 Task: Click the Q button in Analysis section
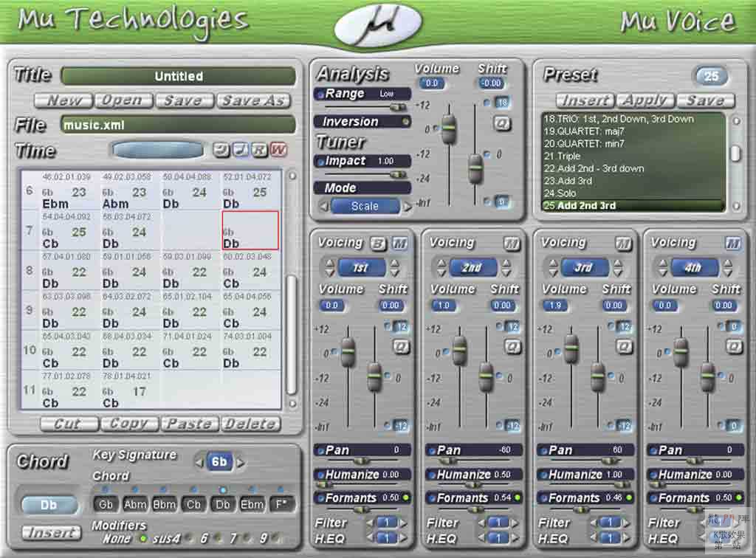pos(502,124)
